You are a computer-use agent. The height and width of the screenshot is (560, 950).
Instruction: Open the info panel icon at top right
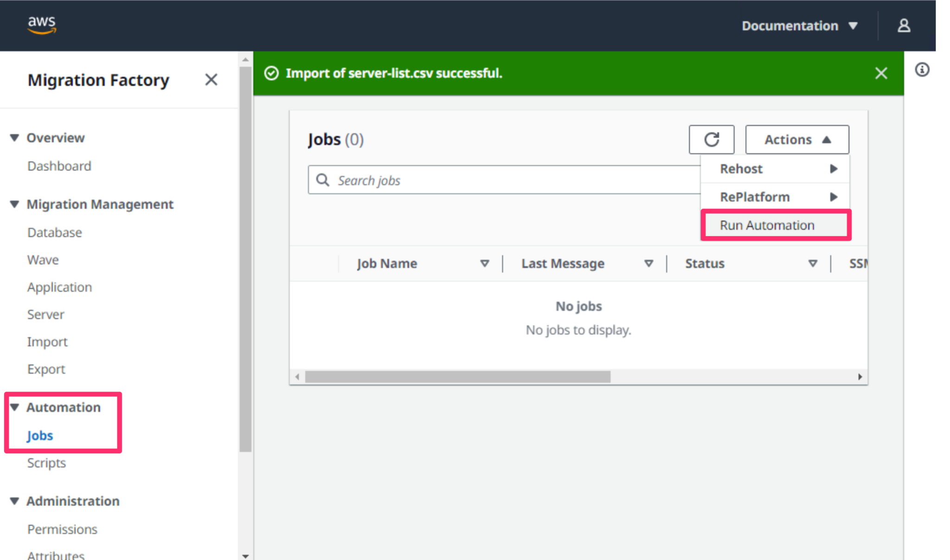coord(923,70)
